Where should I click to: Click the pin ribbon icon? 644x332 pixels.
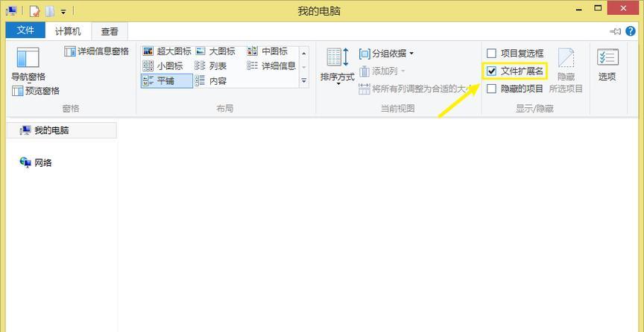[615, 31]
